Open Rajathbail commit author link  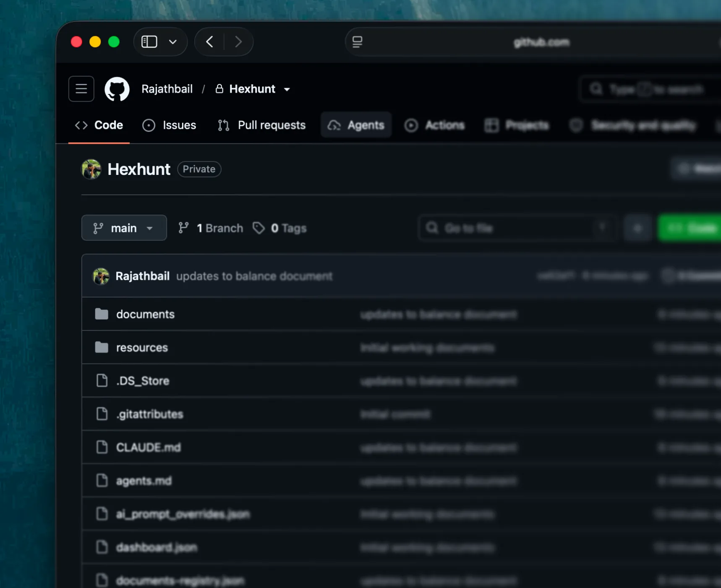click(x=143, y=276)
